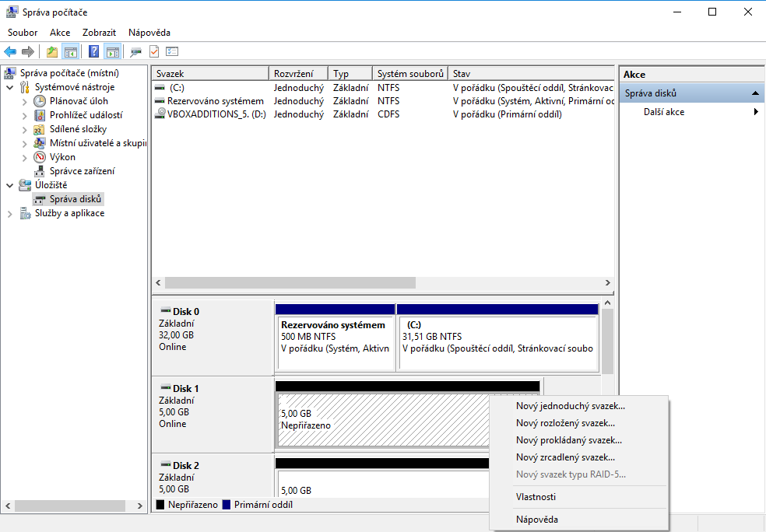Open the Zobrazit menu

pos(99,33)
